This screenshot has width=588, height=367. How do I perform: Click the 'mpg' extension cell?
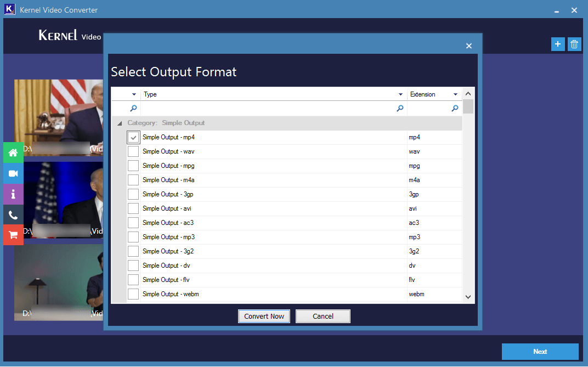[434, 166]
